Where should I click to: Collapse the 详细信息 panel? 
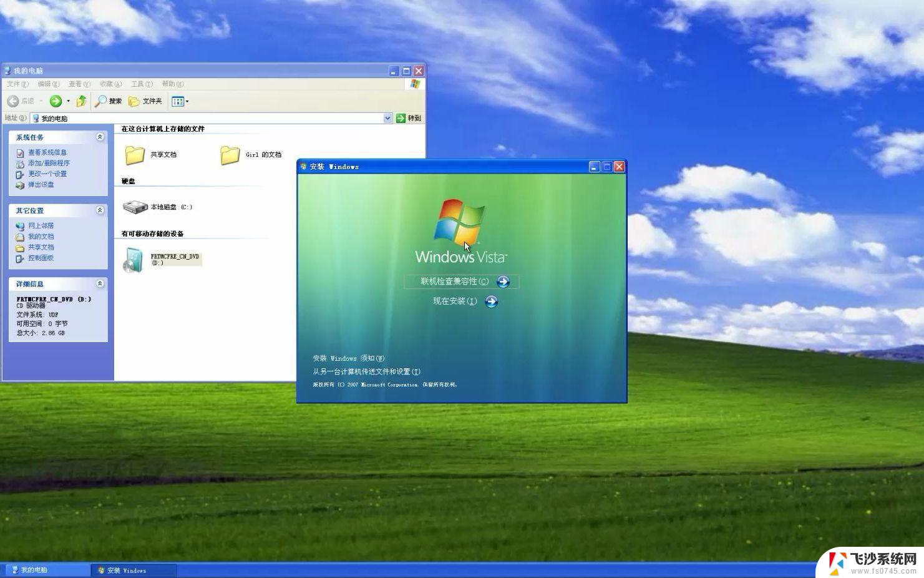[100, 283]
